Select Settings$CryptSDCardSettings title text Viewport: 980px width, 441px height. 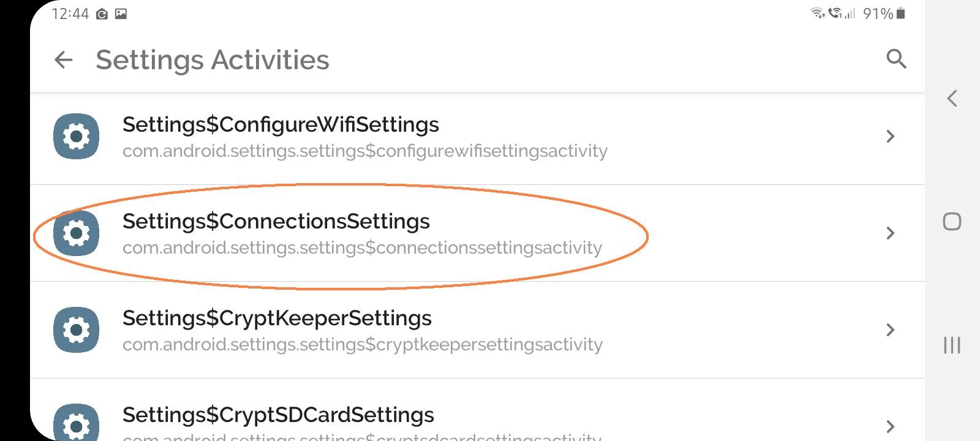(x=278, y=415)
